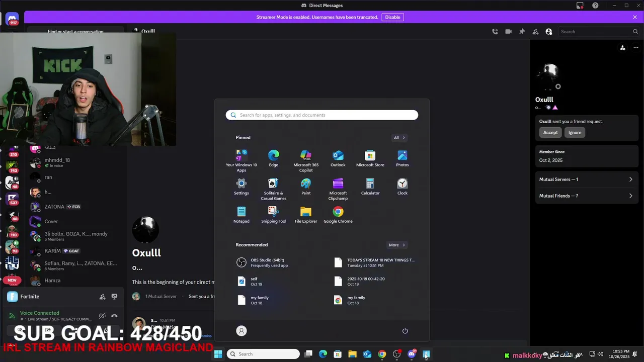
Task: Open volume control in system tray
Action: click(x=600, y=354)
